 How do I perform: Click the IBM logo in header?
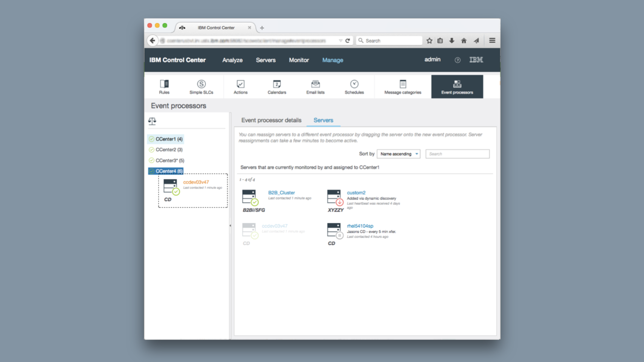pos(476,60)
